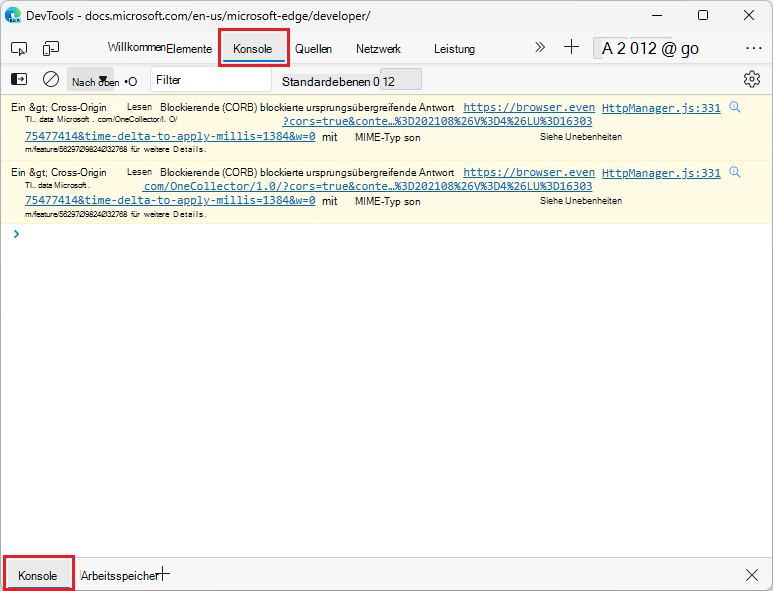Click 'Siehe Unebenheiten' in first warning
Screen dimensions: 773x591
click(581, 137)
